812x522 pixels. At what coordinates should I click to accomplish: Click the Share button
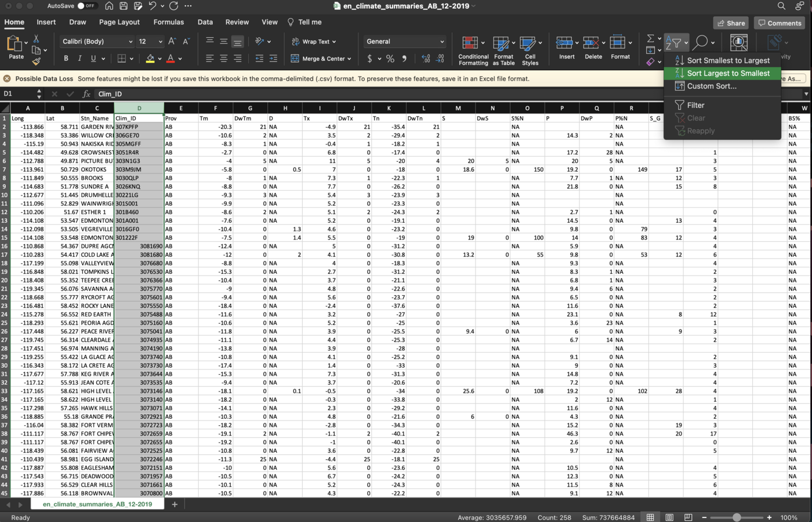tap(730, 23)
